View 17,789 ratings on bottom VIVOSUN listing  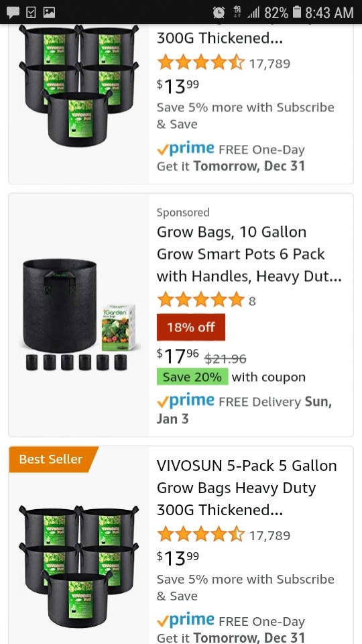coord(269,535)
